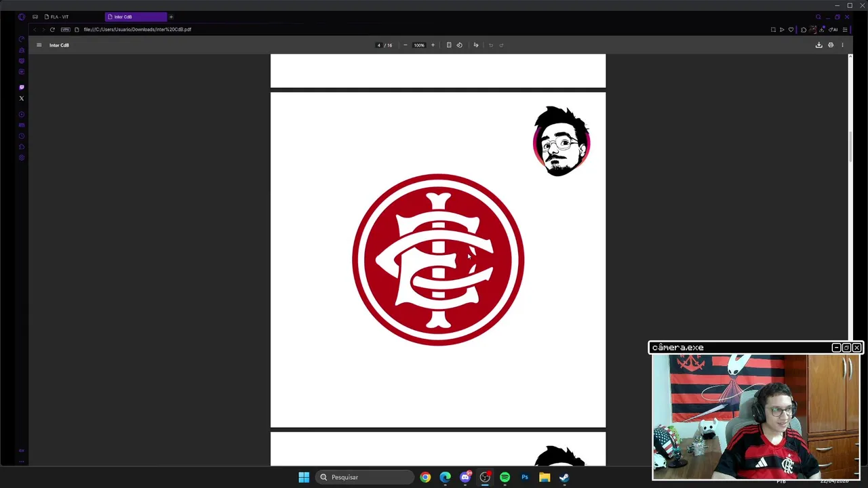Open the PDF viewer more actions menu
Screen dimensions: 868x488
click(x=842, y=45)
